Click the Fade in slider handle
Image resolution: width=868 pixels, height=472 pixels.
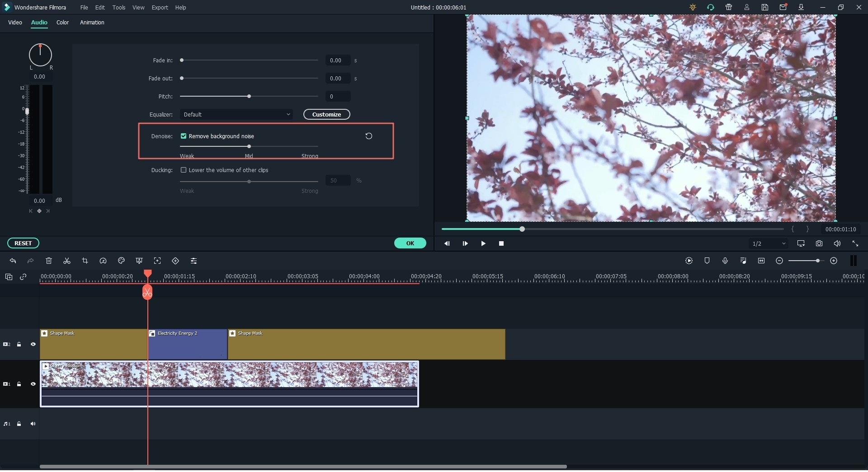[182, 60]
